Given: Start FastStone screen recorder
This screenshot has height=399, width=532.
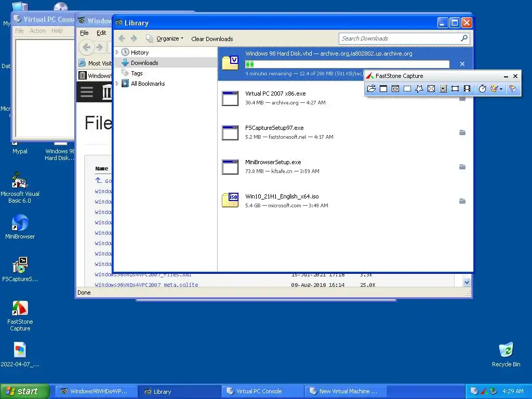Looking at the screenshot, I should [x=467, y=88].
